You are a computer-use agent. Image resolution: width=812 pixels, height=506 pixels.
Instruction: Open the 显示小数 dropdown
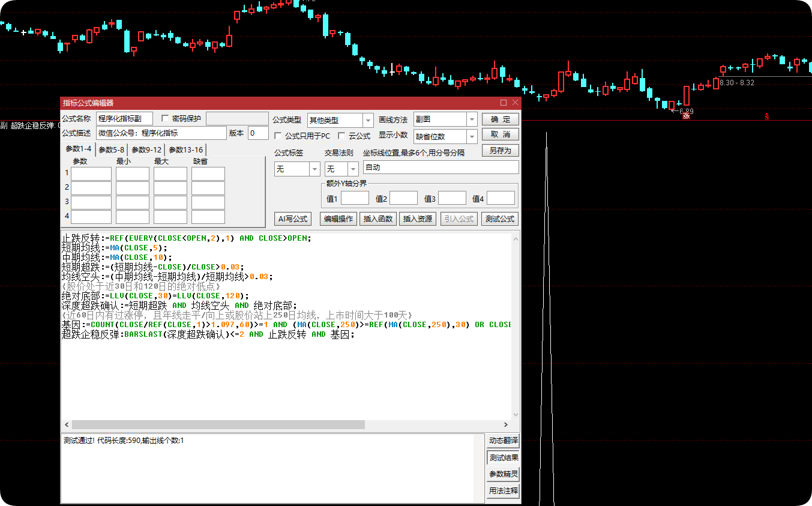[x=445, y=136]
